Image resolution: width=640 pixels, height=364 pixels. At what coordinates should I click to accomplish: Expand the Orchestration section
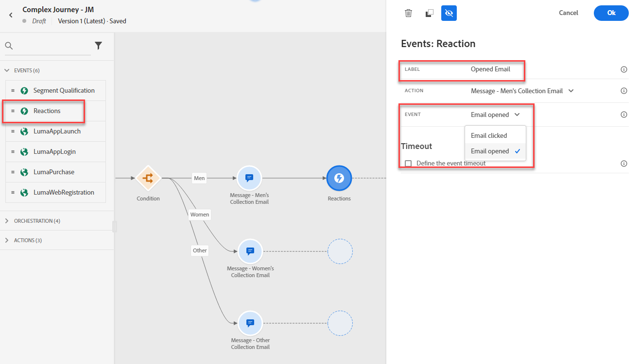[x=7, y=221]
